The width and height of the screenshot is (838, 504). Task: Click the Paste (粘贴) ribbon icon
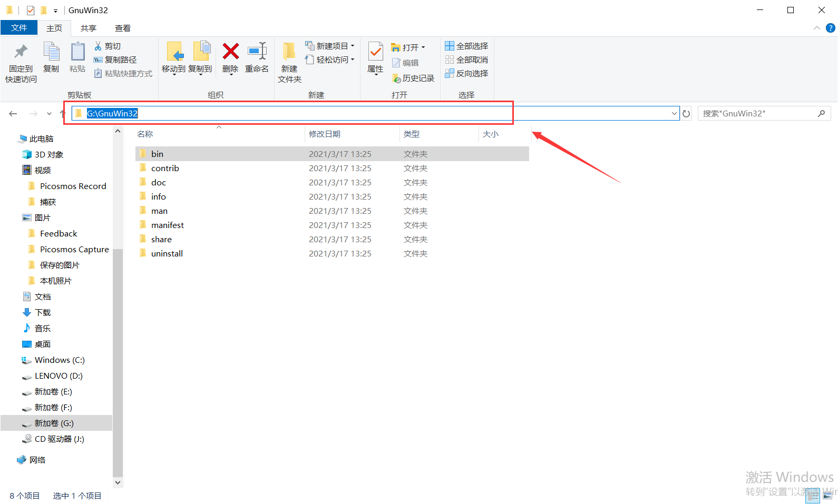(77, 52)
